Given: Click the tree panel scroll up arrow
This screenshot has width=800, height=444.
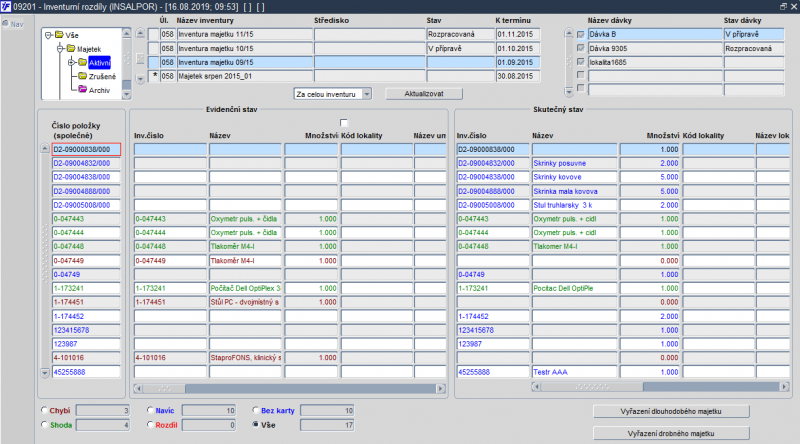Looking at the screenshot, I should point(127,33).
